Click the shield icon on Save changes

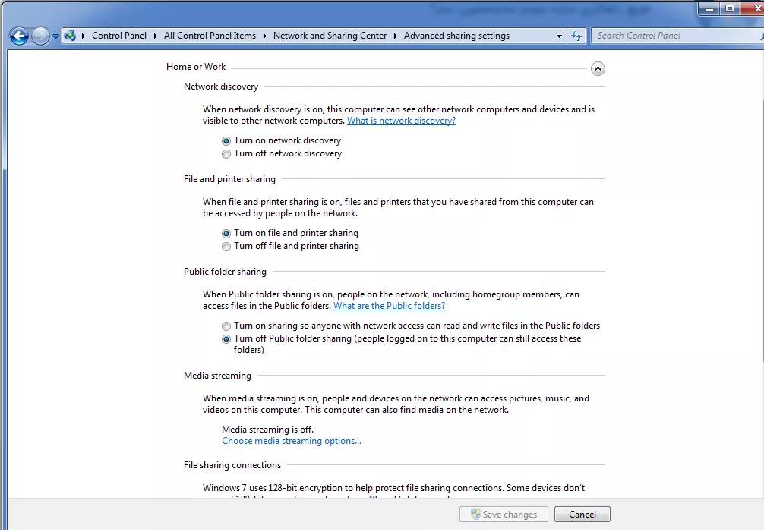[x=476, y=514]
